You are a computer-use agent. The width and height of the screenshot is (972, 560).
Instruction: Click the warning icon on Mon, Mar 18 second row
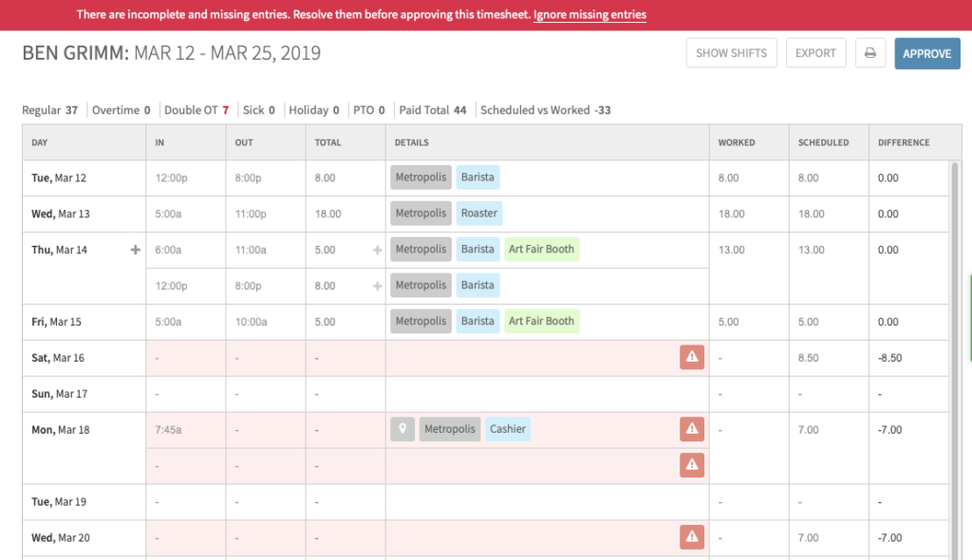(x=691, y=465)
